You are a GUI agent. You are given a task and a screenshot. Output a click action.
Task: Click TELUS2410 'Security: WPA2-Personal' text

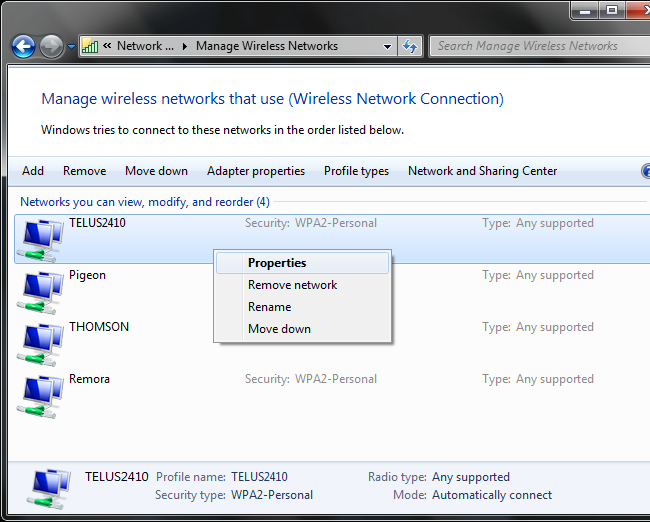tap(311, 223)
